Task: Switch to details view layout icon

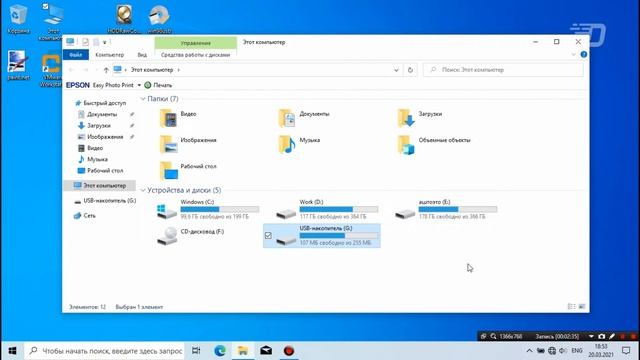Action: pos(571,307)
